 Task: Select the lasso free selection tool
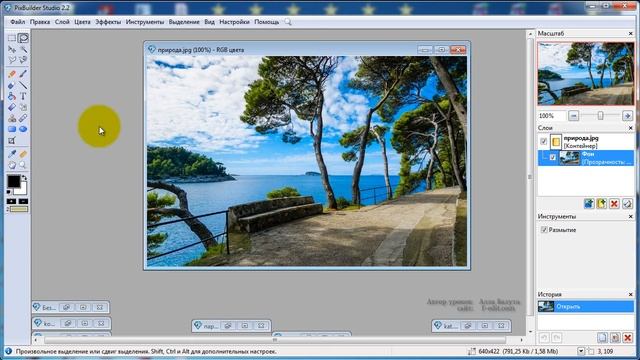pyautogui.click(x=23, y=38)
